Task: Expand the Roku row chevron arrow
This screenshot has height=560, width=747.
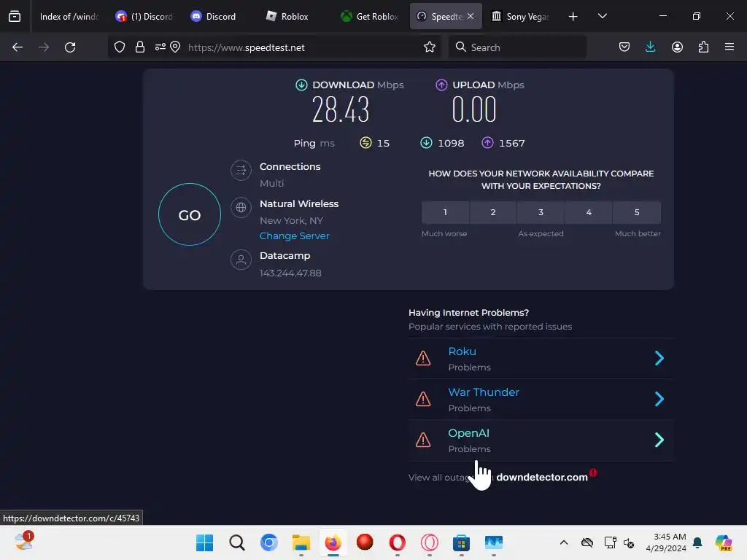Action: tap(659, 358)
